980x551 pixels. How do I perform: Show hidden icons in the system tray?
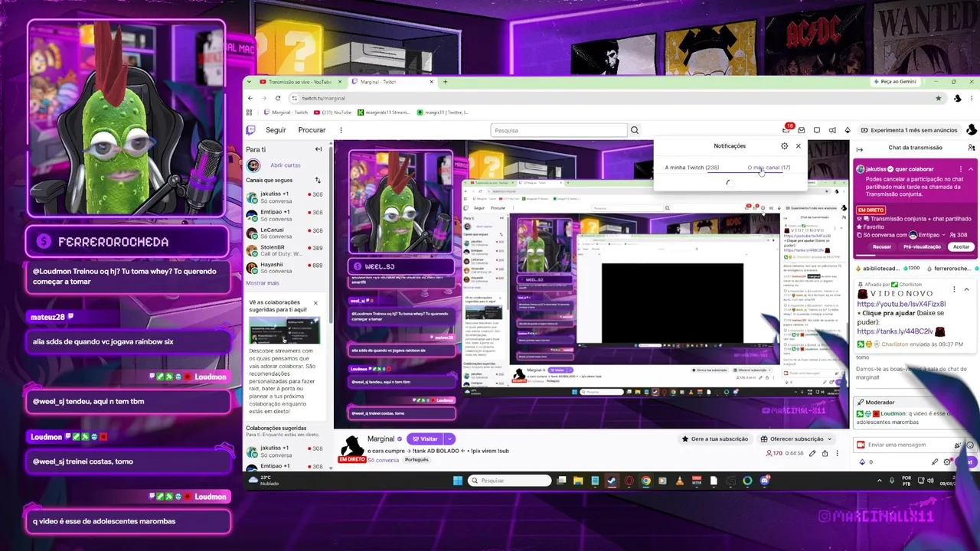click(879, 481)
